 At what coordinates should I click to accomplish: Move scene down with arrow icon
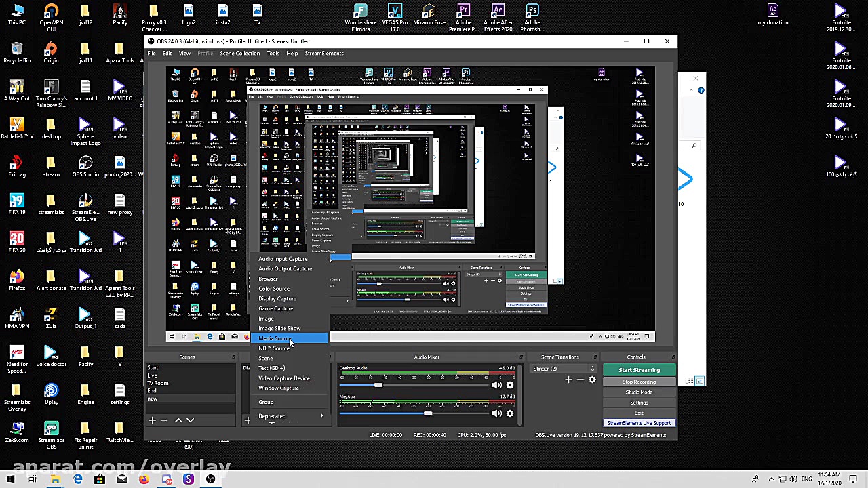coord(191,420)
